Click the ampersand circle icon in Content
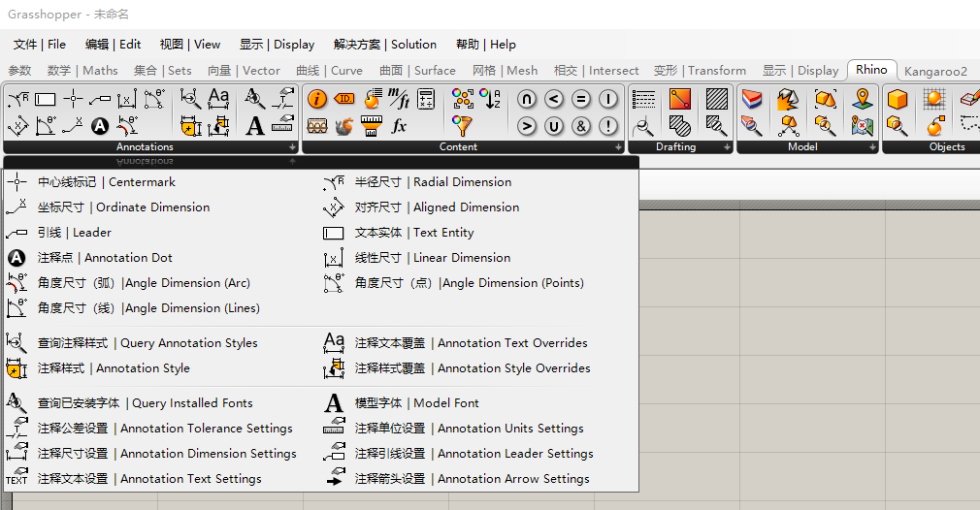980x510 pixels. 581,126
